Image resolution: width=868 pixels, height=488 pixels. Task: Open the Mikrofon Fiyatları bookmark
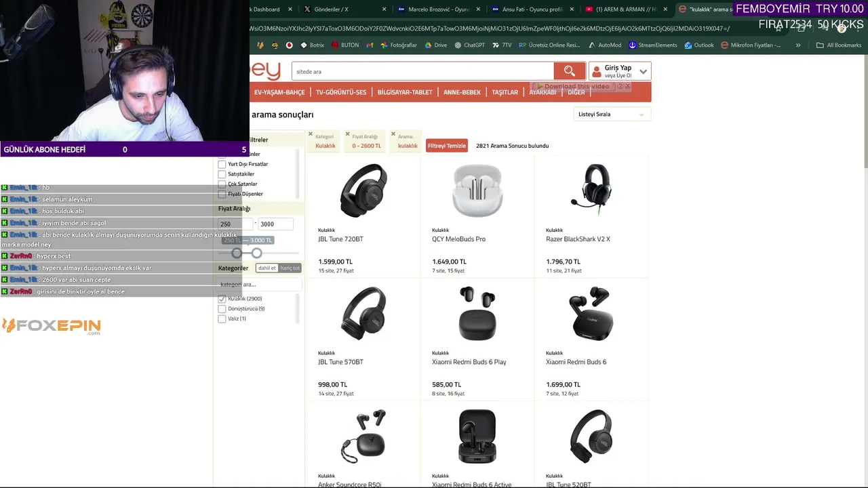click(x=751, y=45)
